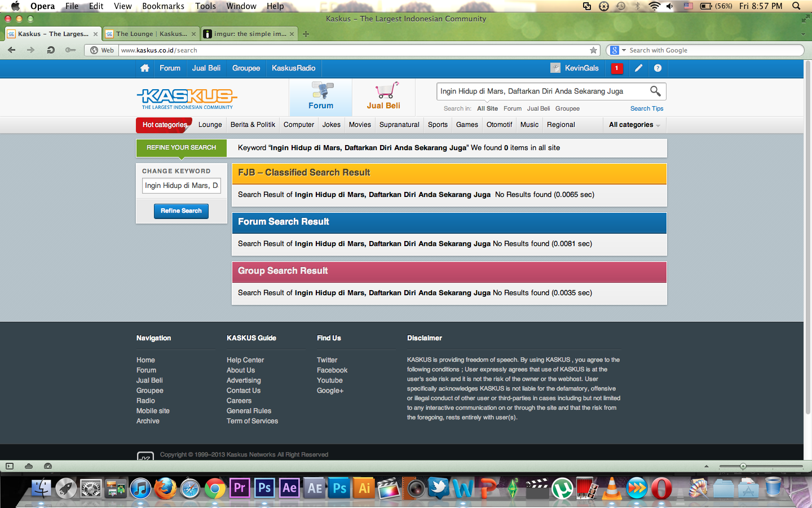
Task: Click the Search with Google field
Action: pyautogui.click(x=705, y=50)
